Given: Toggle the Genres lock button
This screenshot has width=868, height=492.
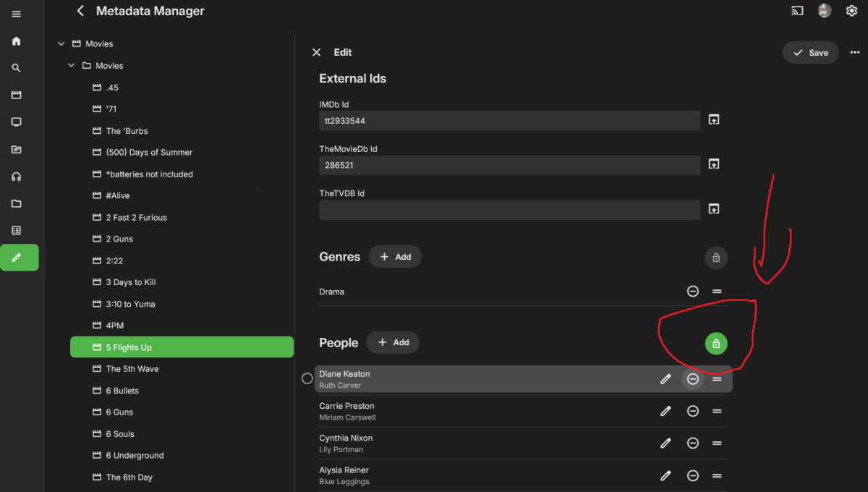Looking at the screenshot, I should click(716, 258).
